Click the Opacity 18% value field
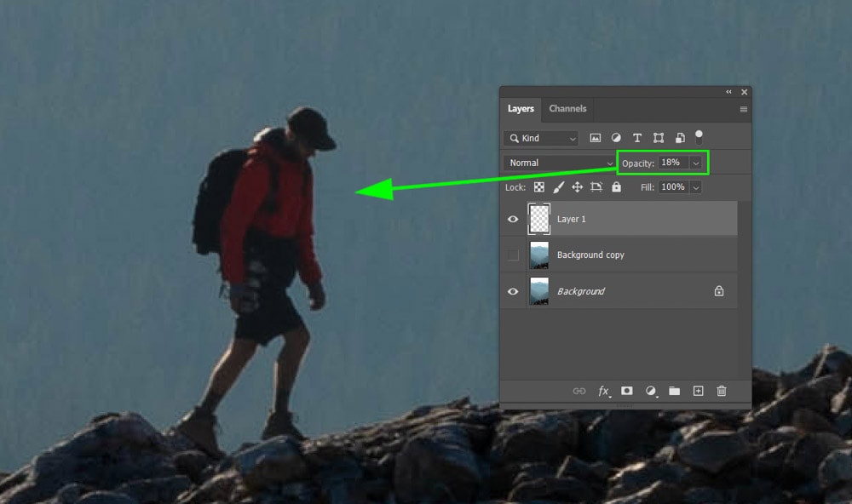Viewport: 852px width, 504px height. click(673, 163)
